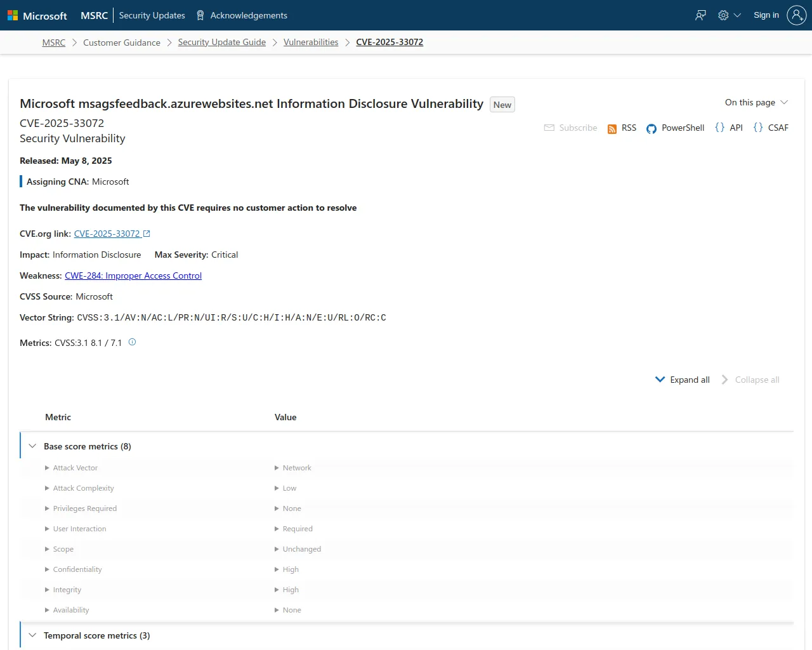The width and height of the screenshot is (812, 650).
Task: Click Expand all button
Action: (683, 380)
